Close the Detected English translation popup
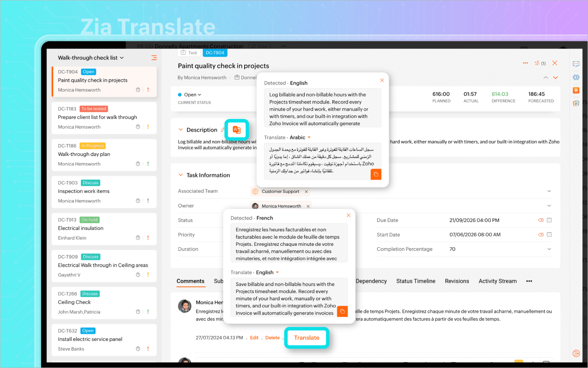The height and width of the screenshot is (368, 588). point(382,80)
